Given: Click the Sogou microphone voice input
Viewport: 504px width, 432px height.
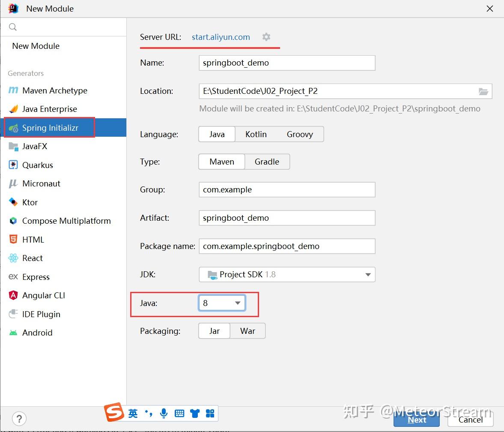Looking at the screenshot, I should (164, 413).
